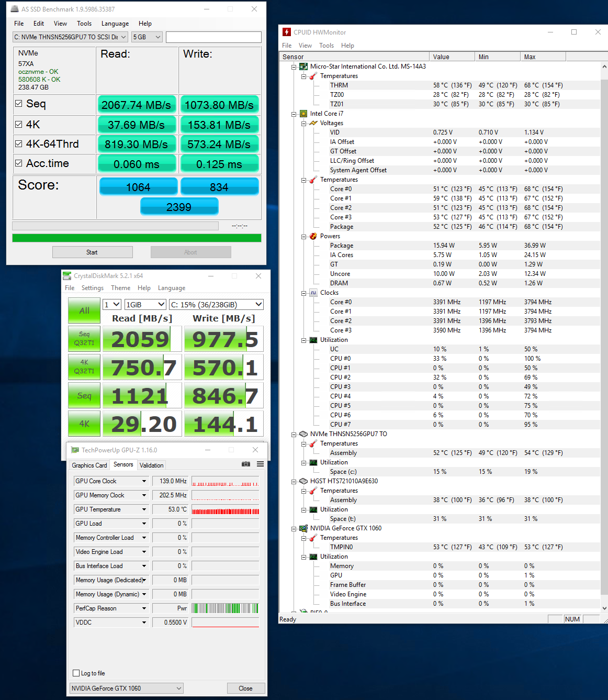Select the Package temperature row
This screenshot has height=700, width=608.
click(446, 227)
